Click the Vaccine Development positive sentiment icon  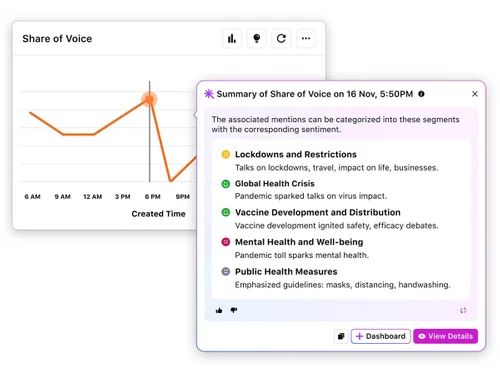pyautogui.click(x=226, y=212)
